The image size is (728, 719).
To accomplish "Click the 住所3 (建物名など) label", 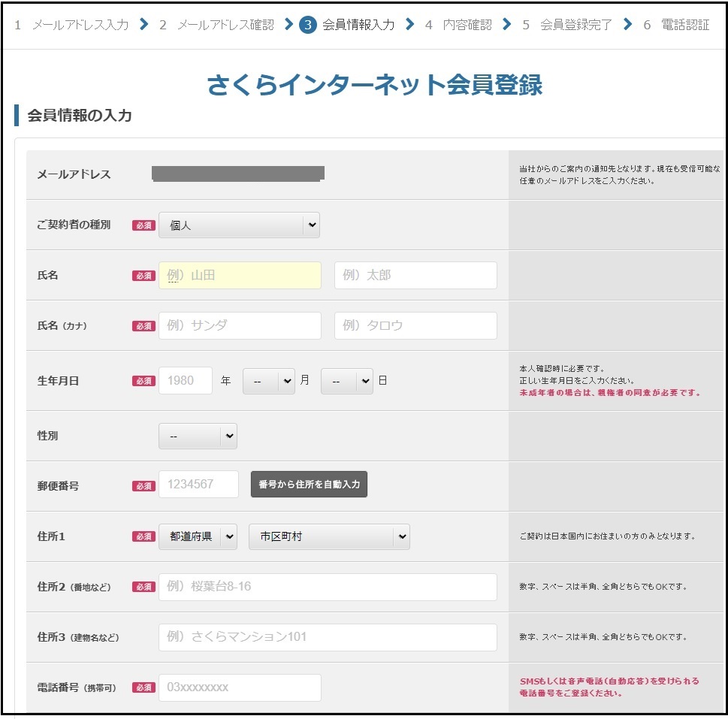I will point(78,637).
